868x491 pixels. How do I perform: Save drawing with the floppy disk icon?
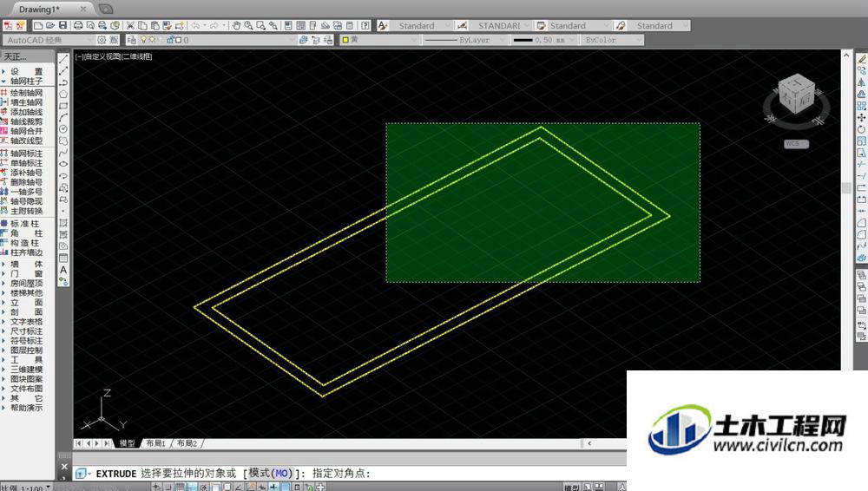coord(62,25)
